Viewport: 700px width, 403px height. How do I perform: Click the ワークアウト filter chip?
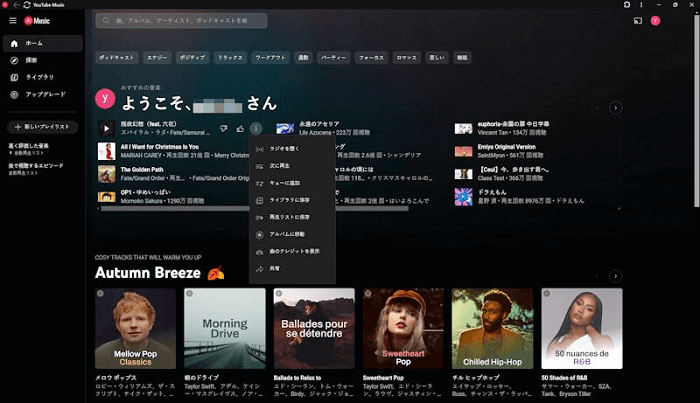[270, 58]
